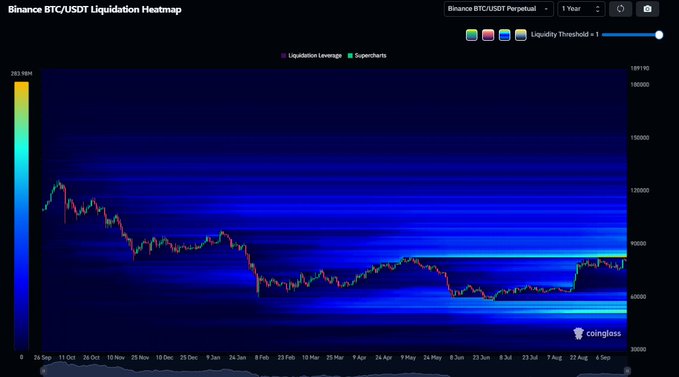Click the 60000 price axis label
The width and height of the screenshot is (679, 377).
[638, 297]
